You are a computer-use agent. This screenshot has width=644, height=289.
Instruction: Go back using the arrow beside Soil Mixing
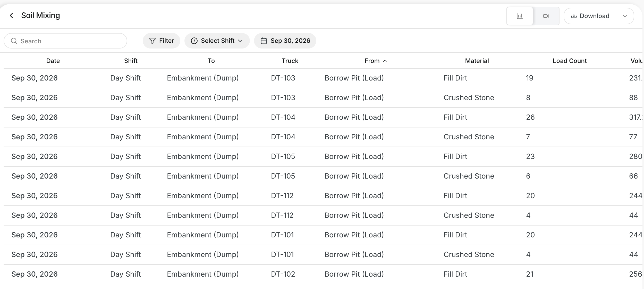[x=12, y=15]
